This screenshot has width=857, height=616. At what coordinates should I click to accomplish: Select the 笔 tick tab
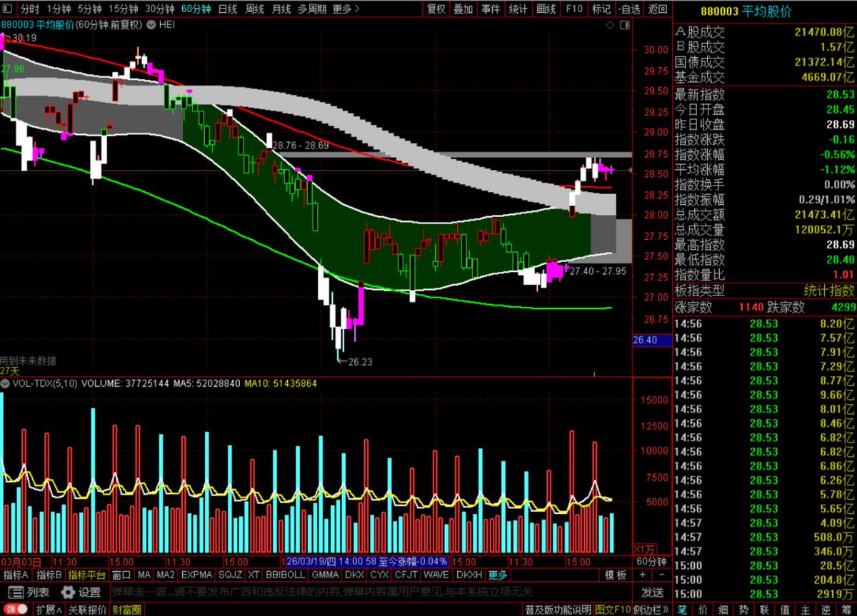681,609
